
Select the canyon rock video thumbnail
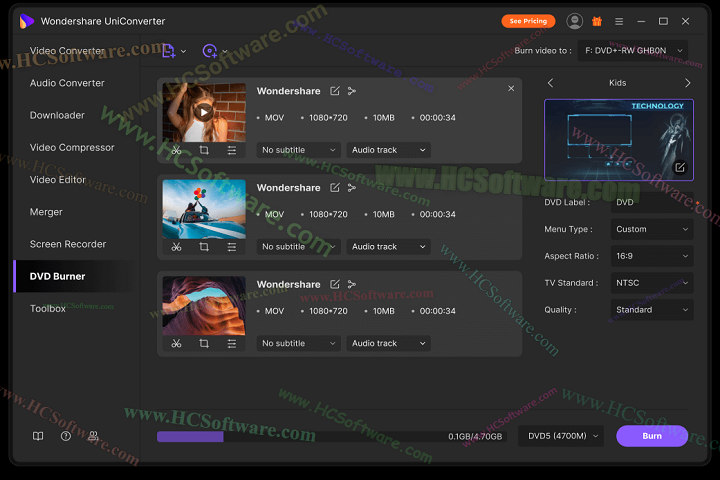(x=204, y=305)
